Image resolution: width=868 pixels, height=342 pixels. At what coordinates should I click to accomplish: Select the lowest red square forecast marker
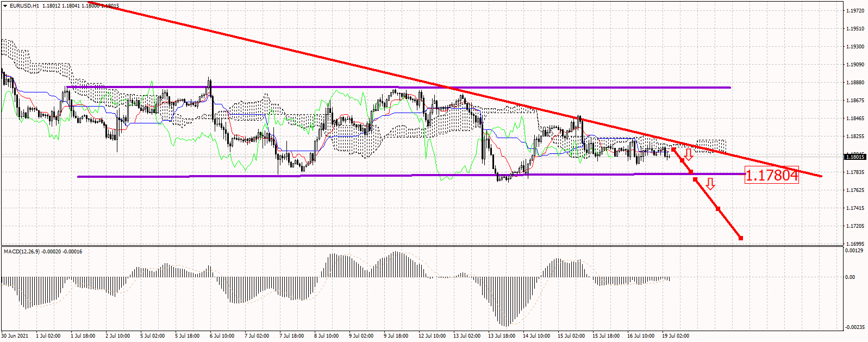click(741, 238)
